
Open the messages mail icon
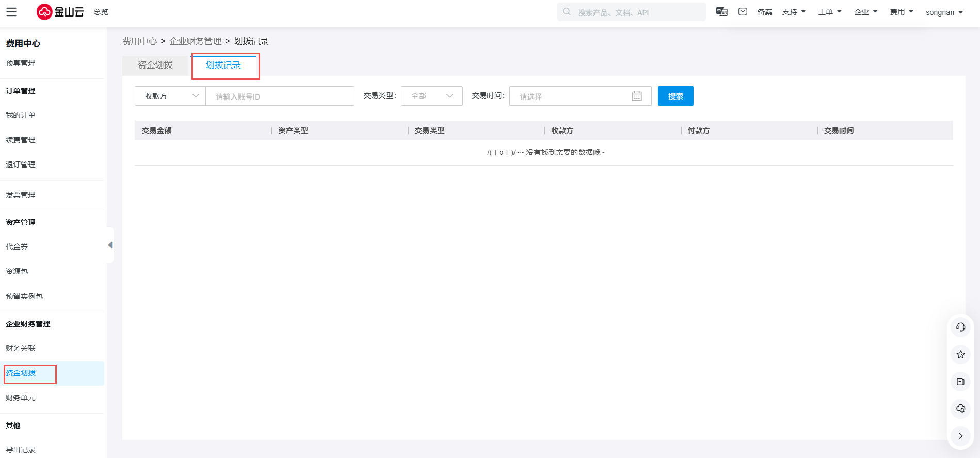click(743, 12)
